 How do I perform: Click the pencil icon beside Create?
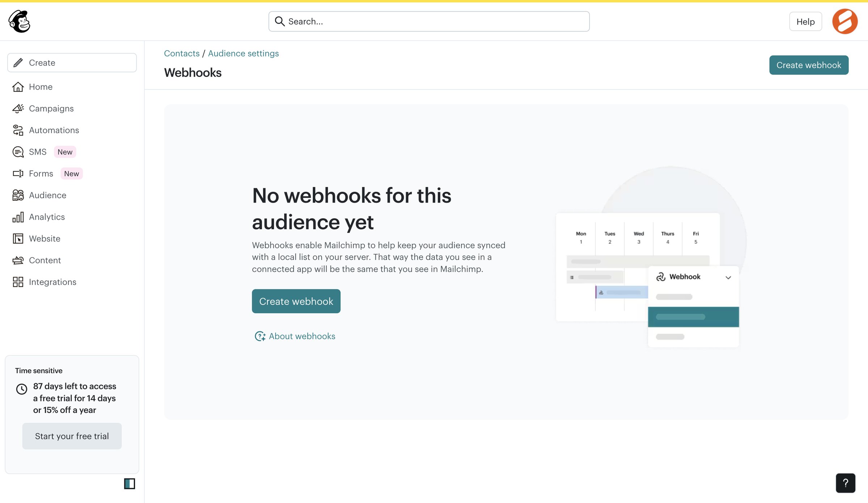pos(18,63)
